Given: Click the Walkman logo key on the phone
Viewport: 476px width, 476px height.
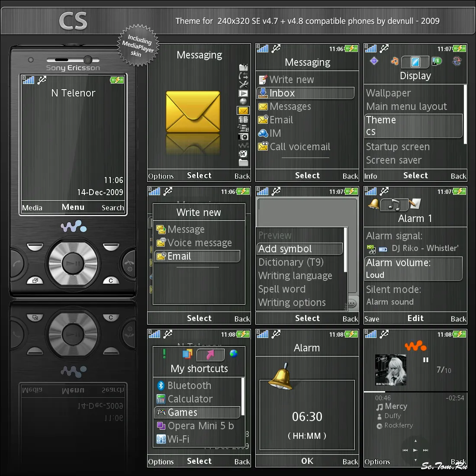Looking at the screenshot, I should click(74, 226).
